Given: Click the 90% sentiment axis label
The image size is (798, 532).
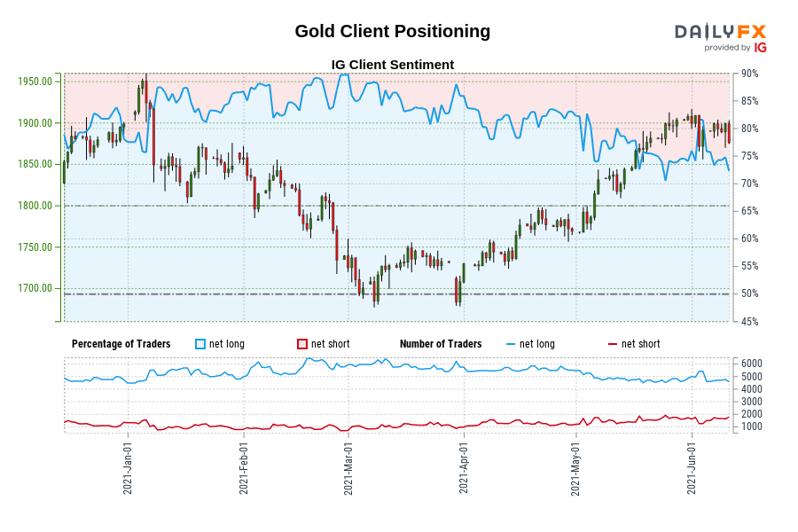Looking at the screenshot, I should pos(749,74).
